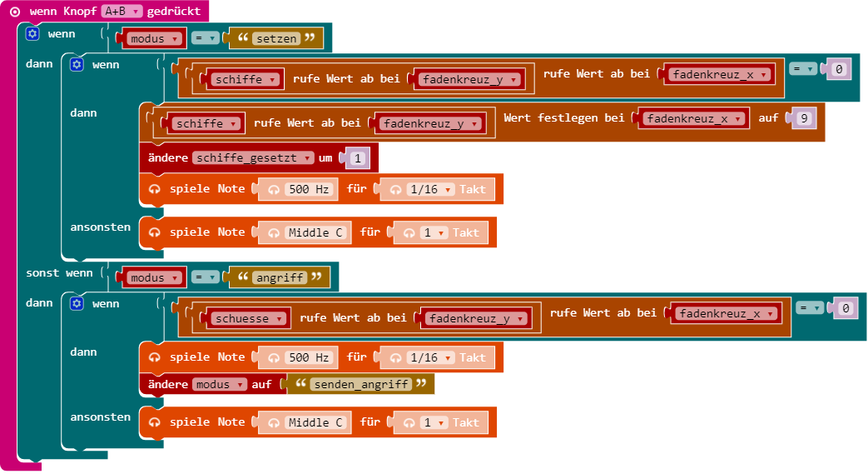This screenshot has height=474, width=868.
Task: Click the circle icon on wenn Knopf block
Action: pyautogui.click(x=15, y=12)
